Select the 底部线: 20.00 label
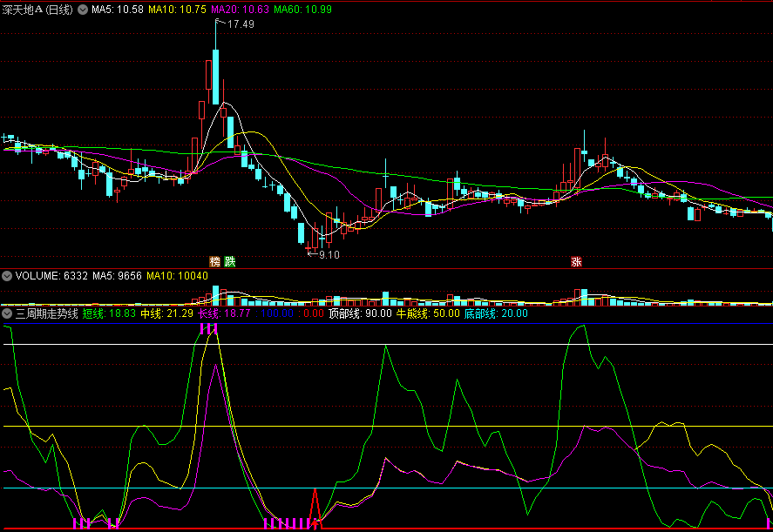 [496, 313]
